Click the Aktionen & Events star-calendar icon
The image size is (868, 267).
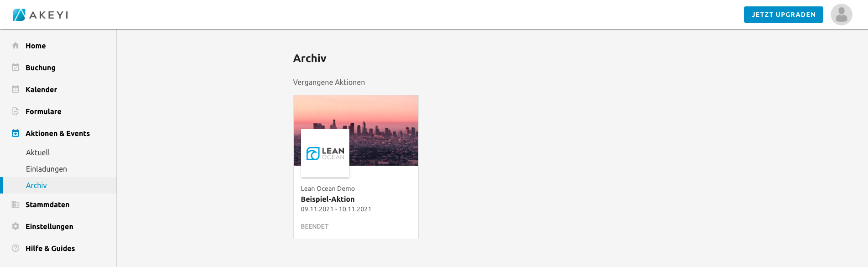coord(16,133)
